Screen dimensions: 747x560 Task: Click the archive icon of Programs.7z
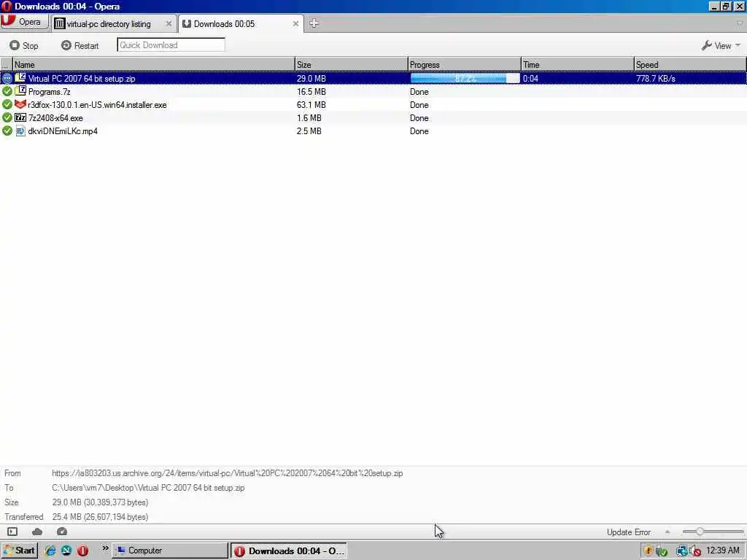point(20,90)
